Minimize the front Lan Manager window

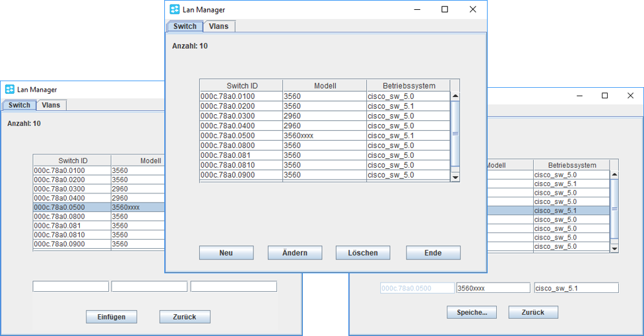416,10
